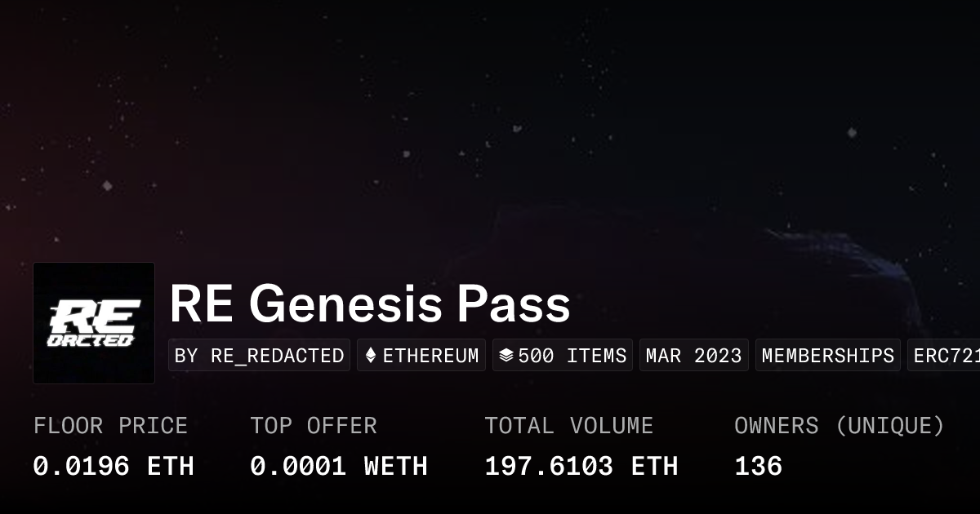Click the RE_DACTED collection logo thumbnail
This screenshot has width=980, height=514.
[x=94, y=323]
